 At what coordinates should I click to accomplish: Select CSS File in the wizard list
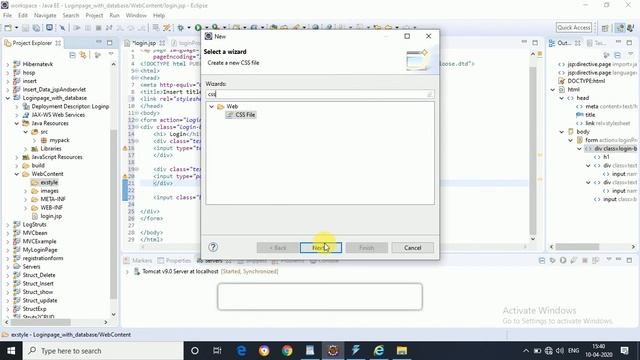[241, 115]
